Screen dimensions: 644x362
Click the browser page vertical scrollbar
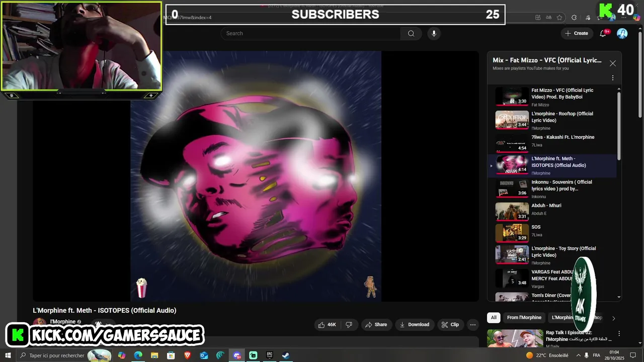pos(640,75)
